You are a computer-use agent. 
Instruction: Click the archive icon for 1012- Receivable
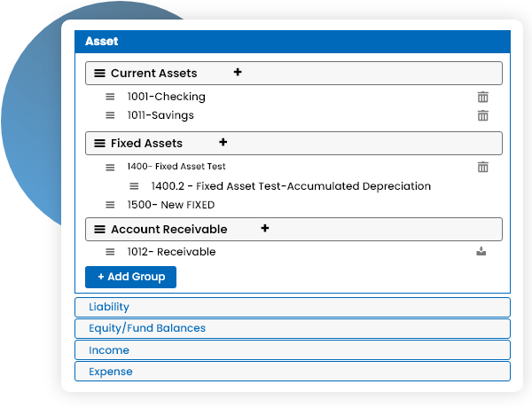point(481,252)
